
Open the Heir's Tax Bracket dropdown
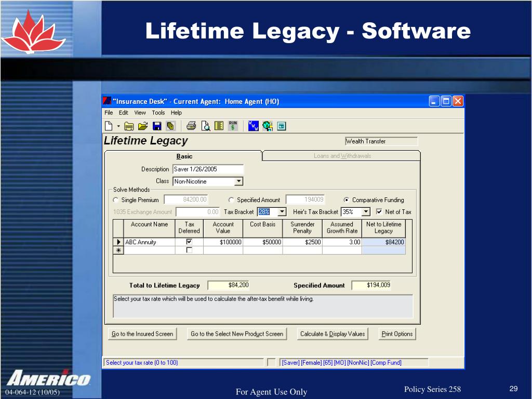(x=366, y=211)
